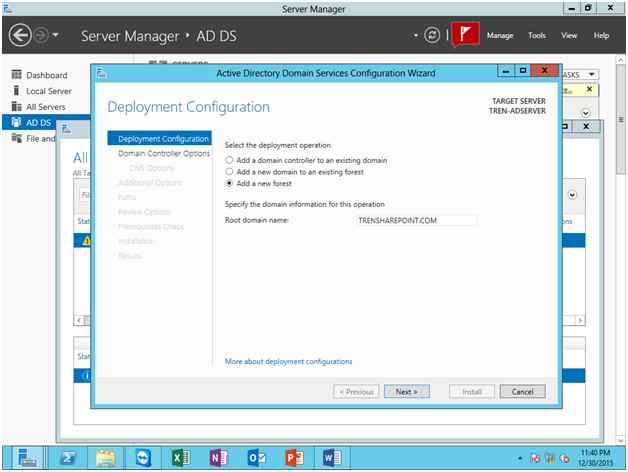Viewport: 628px width, 472px height.
Task: Open the Manage menu
Action: pos(500,36)
